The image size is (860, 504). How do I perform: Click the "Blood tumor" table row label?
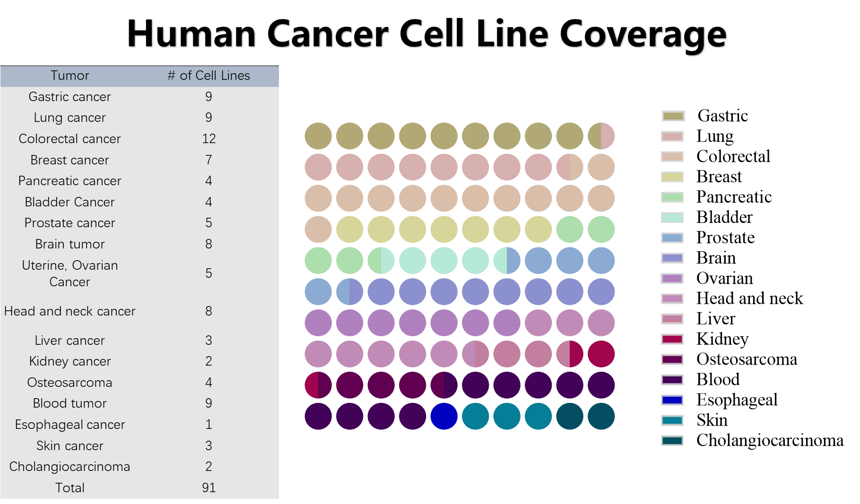pyautogui.click(x=70, y=403)
